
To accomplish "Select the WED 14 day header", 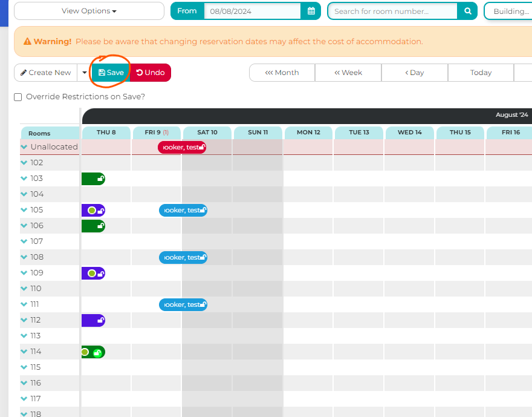I will 410,133.
